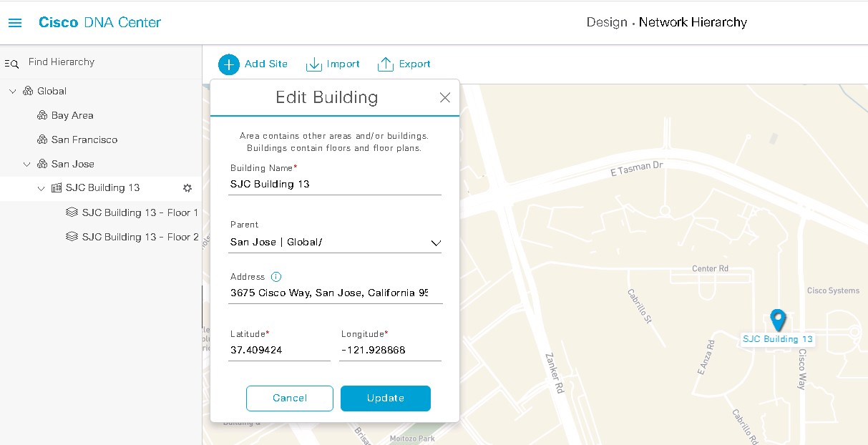Collapse the San Jose tree node
This screenshot has height=445, width=868.
click(27, 164)
